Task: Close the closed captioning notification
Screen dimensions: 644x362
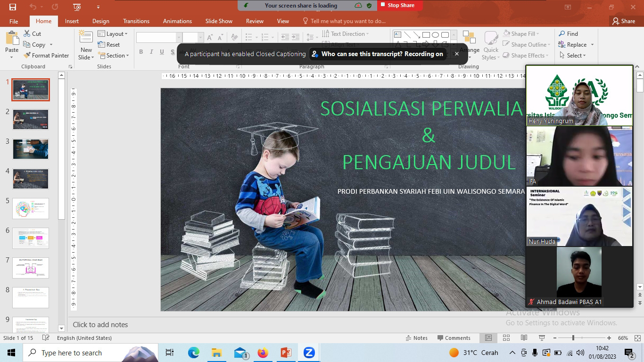Action: click(456, 54)
